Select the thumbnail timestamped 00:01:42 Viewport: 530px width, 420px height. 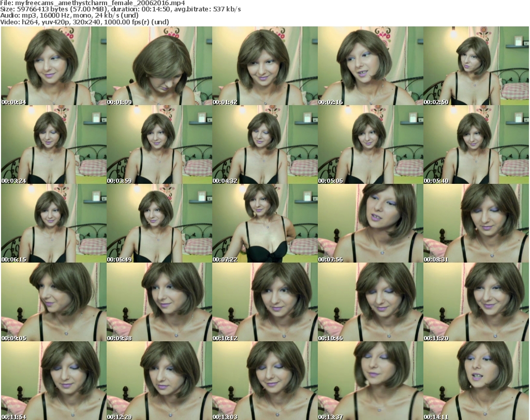(x=265, y=66)
